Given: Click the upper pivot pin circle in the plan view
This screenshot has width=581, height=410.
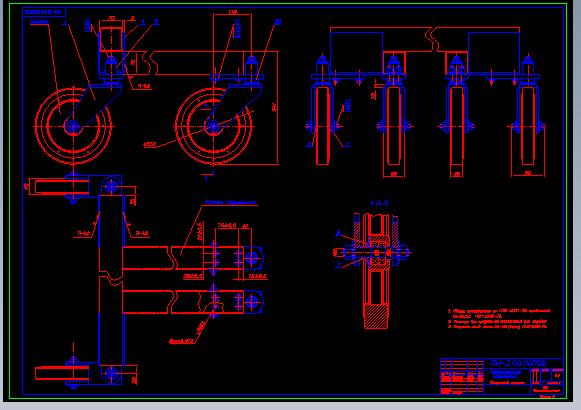Looking at the screenshot, I should click(x=111, y=187).
